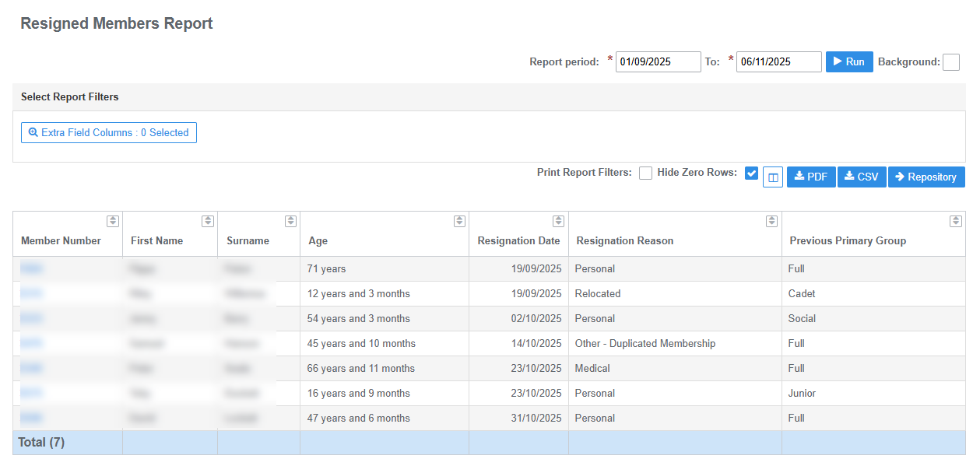Open member link in 16 years and 9 months row
The height and width of the screenshot is (473, 980).
pyautogui.click(x=32, y=393)
